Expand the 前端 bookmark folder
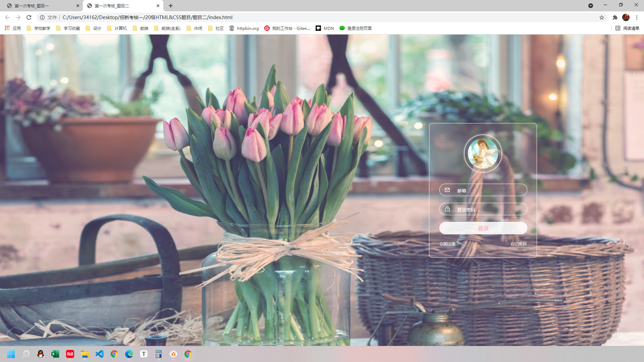The height and width of the screenshot is (362, 644). pos(141,28)
